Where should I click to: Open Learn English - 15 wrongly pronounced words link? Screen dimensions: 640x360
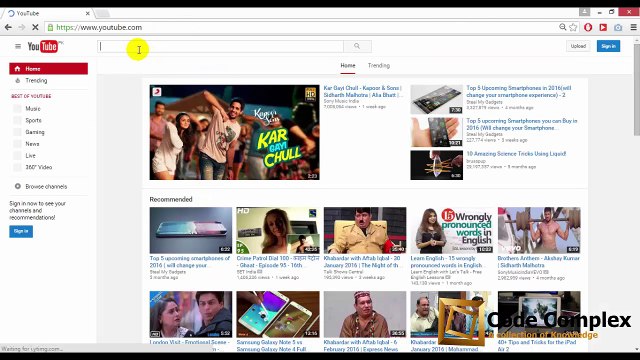446,262
